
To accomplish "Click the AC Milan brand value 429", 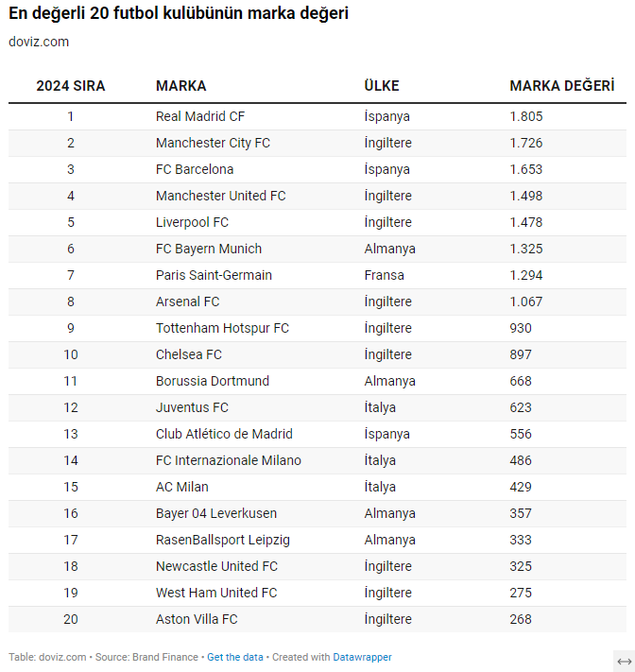I will (x=521, y=487).
